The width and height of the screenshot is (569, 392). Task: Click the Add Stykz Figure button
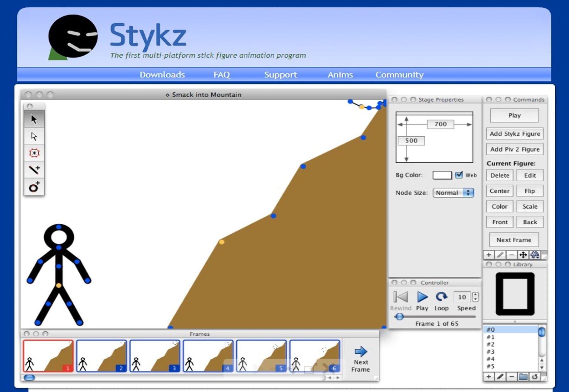(515, 134)
